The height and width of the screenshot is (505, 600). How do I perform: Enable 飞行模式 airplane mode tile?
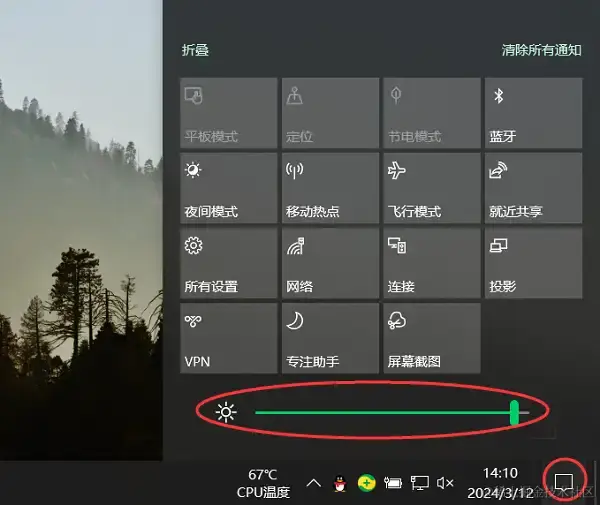[432, 188]
